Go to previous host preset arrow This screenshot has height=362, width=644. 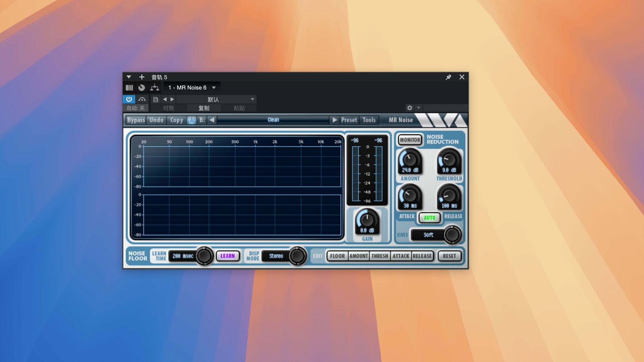(x=165, y=99)
